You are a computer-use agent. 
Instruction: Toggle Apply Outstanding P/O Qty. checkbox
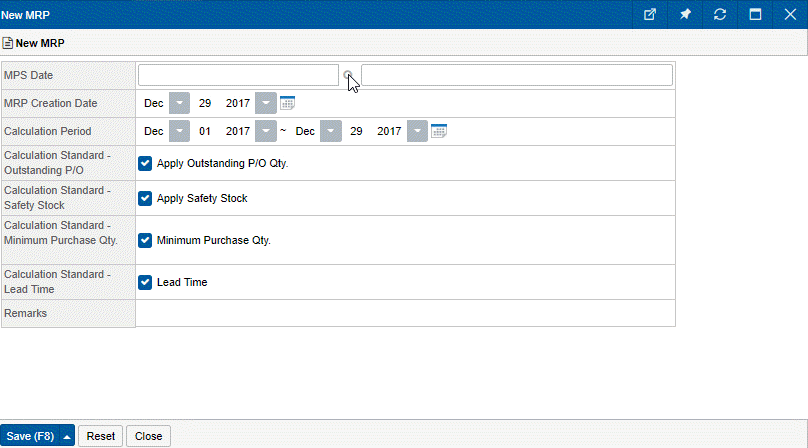coord(145,163)
